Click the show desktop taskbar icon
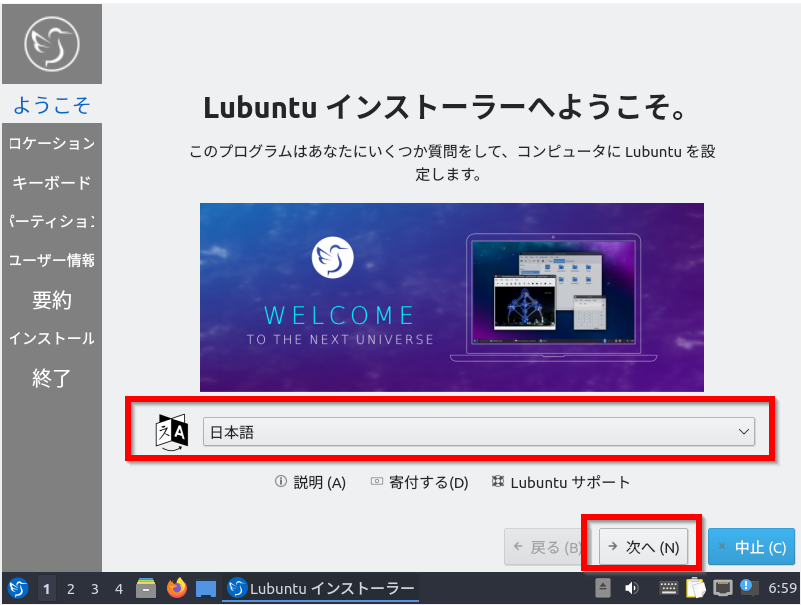801x605 pixels. 206,588
